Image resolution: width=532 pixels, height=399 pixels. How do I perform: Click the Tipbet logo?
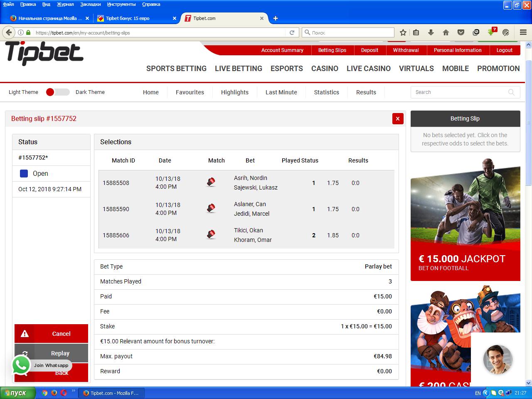coord(44,53)
